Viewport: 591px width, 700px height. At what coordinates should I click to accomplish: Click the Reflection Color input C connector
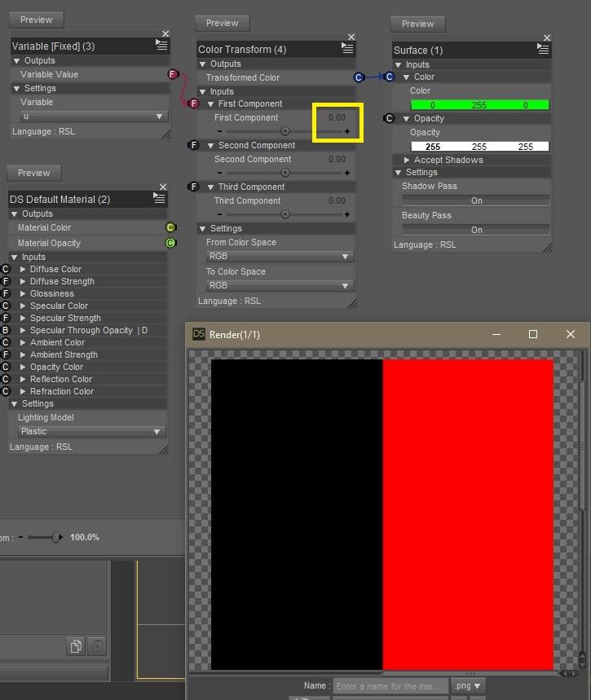pyautogui.click(x=6, y=379)
